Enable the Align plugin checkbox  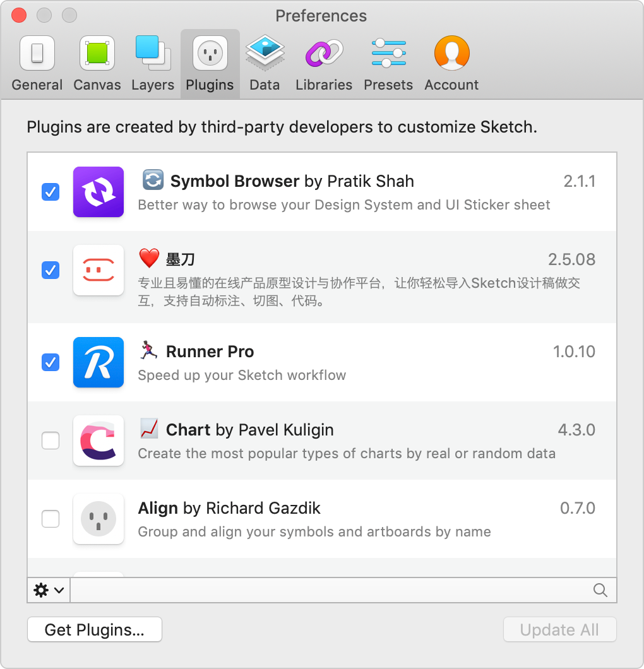click(x=51, y=519)
